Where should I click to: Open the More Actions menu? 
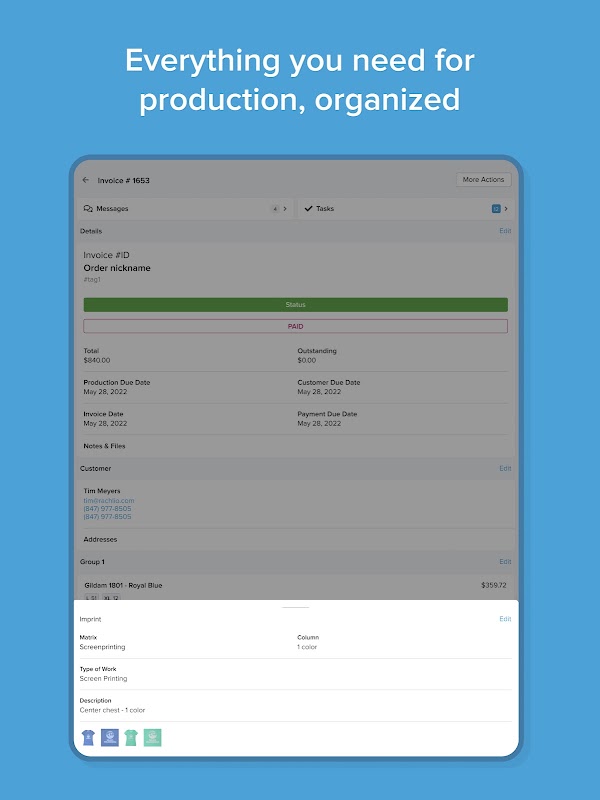click(x=483, y=180)
